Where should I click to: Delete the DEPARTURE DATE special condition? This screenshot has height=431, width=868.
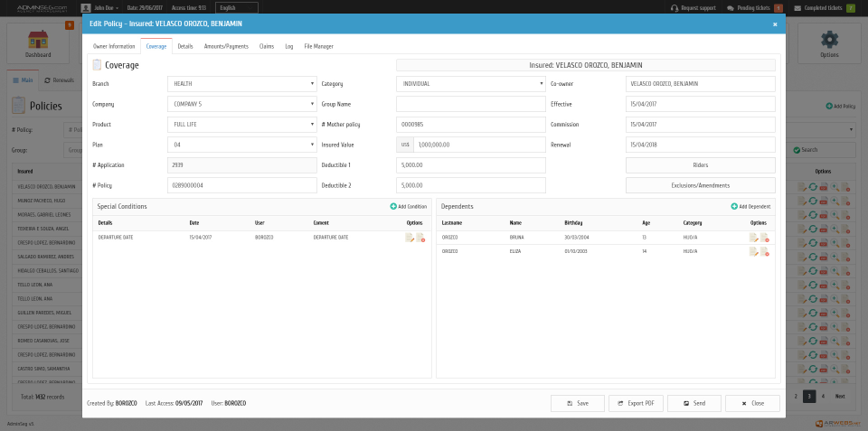(420, 238)
